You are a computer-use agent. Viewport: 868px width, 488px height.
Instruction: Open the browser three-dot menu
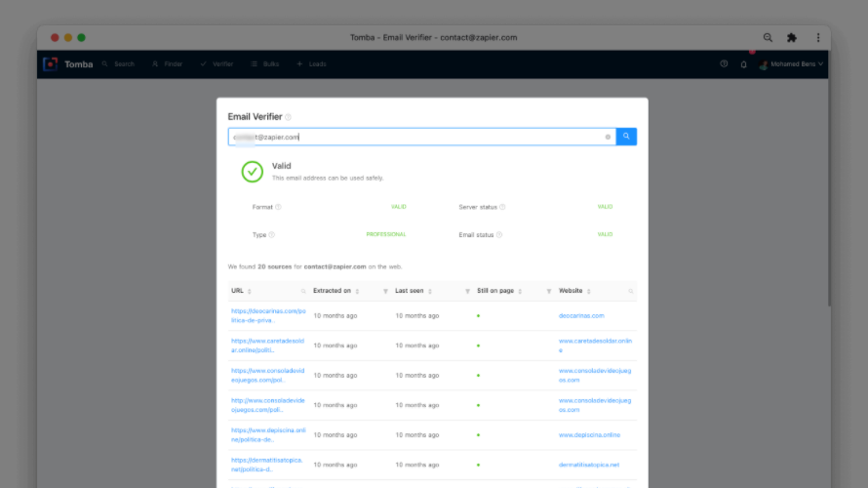pyautogui.click(x=818, y=38)
